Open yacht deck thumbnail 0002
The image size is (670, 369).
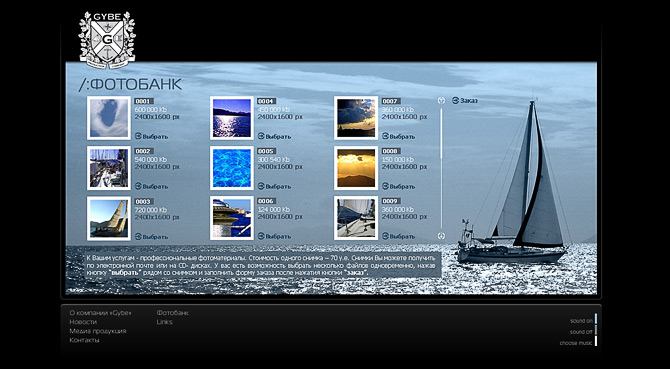point(109,168)
